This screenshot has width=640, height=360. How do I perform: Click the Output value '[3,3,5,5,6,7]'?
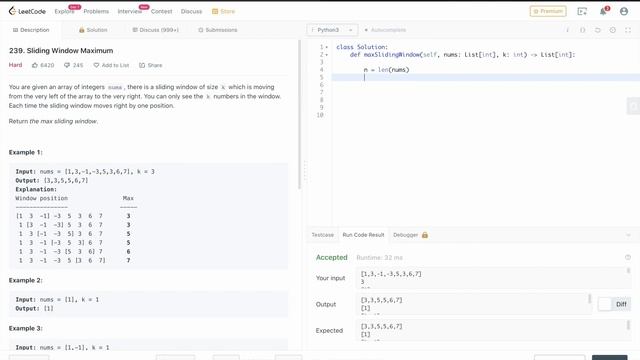click(x=382, y=300)
